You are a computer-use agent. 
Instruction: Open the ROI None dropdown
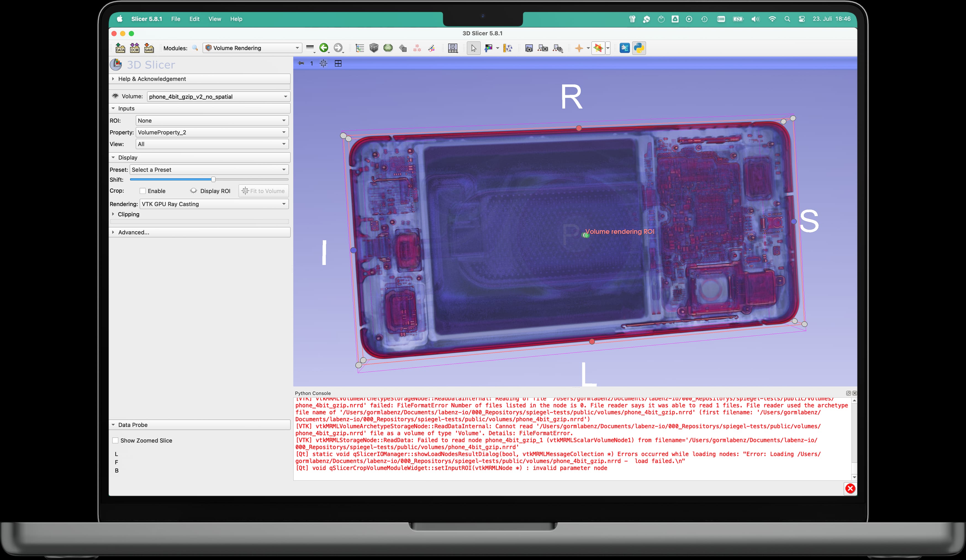pyautogui.click(x=212, y=120)
